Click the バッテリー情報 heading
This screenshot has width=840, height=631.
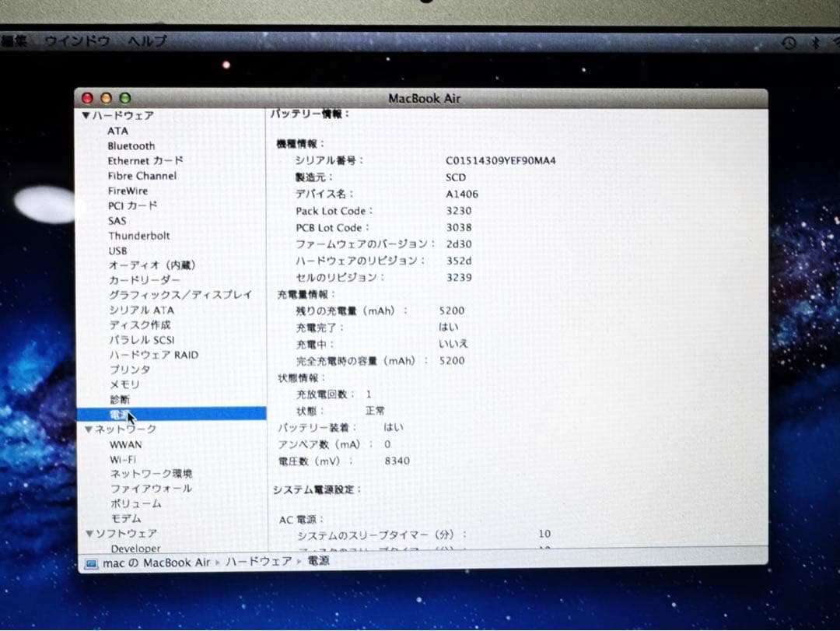coord(310,114)
